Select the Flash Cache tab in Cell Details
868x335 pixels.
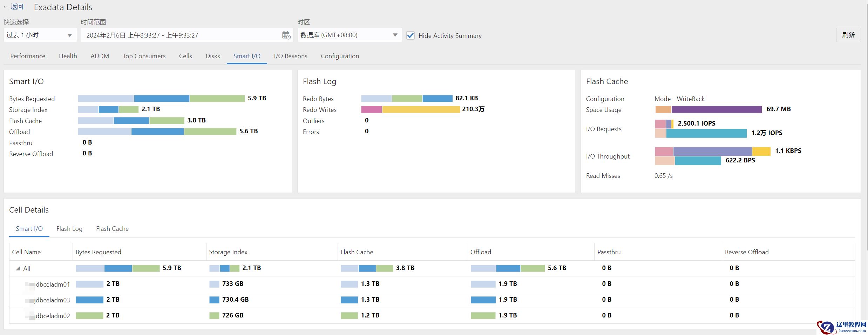click(112, 229)
